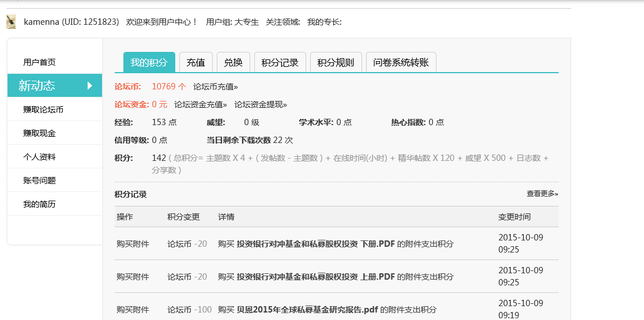644x320 pixels.
Task: Click the 论坛资金提现» link
Action: click(261, 105)
